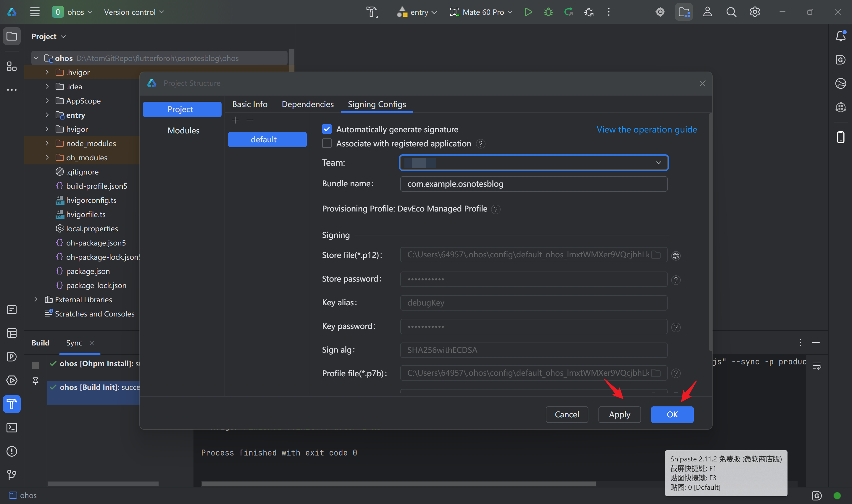The height and width of the screenshot is (504, 852).
Task: Click the hot reload refresh icon
Action: [569, 12]
